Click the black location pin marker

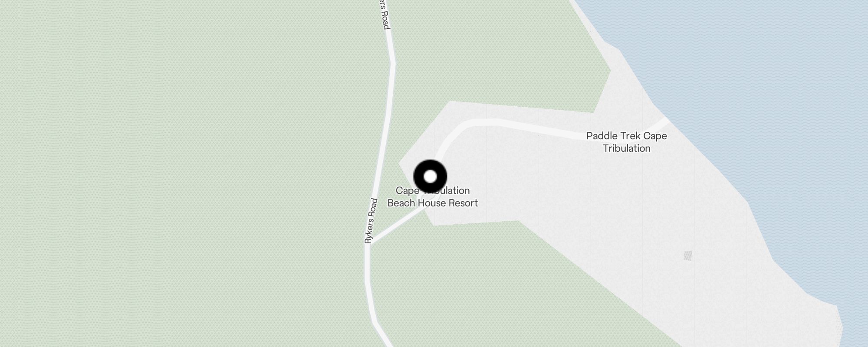pyautogui.click(x=430, y=177)
